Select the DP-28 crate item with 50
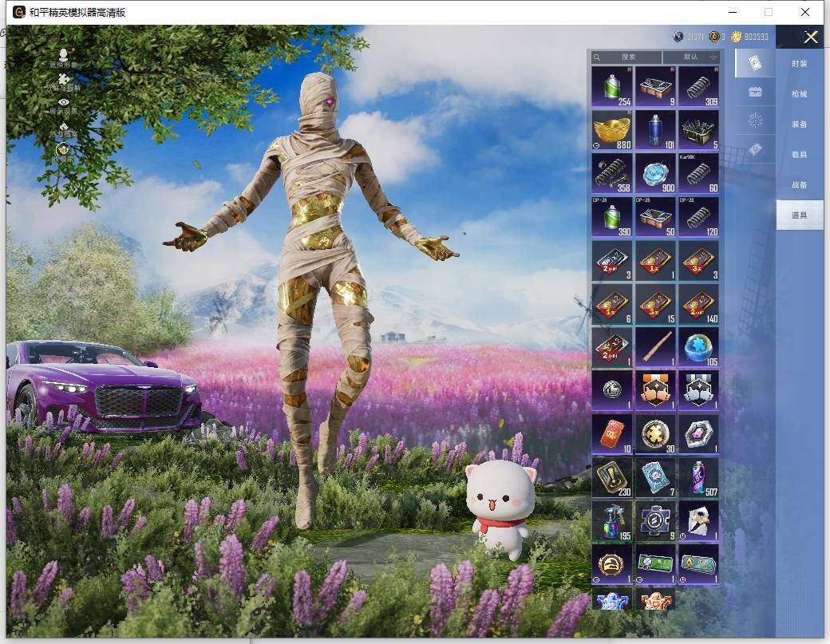Image resolution: width=830 pixels, height=644 pixels. (655, 216)
